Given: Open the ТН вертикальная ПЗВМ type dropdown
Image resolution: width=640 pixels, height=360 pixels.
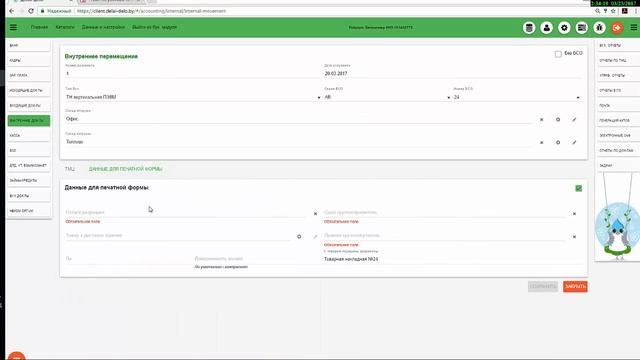Looking at the screenshot, I should click(193, 97).
